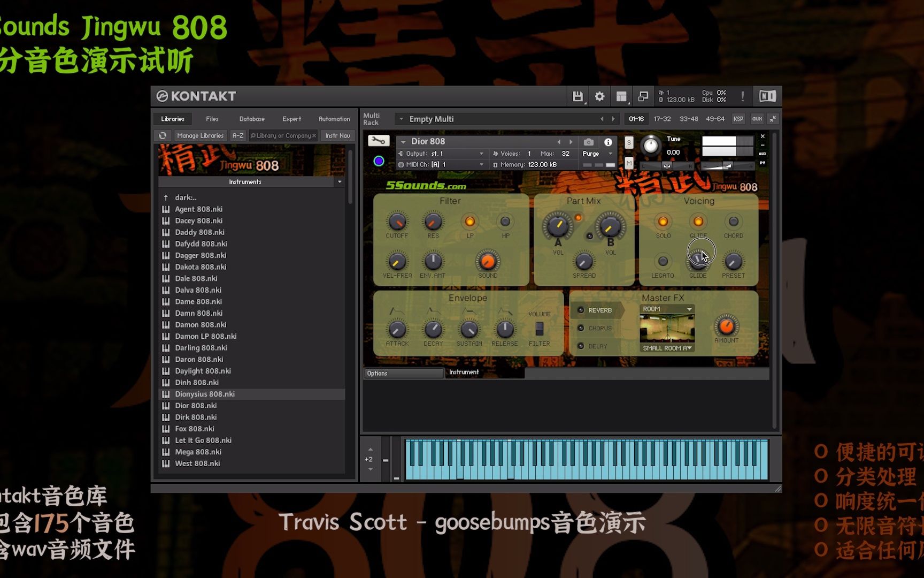This screenshot has width=924, height=578.
Task: Flip the VOLUME/FILTER envelope switch
Action: pyautogui.click(x=540, y=329)
